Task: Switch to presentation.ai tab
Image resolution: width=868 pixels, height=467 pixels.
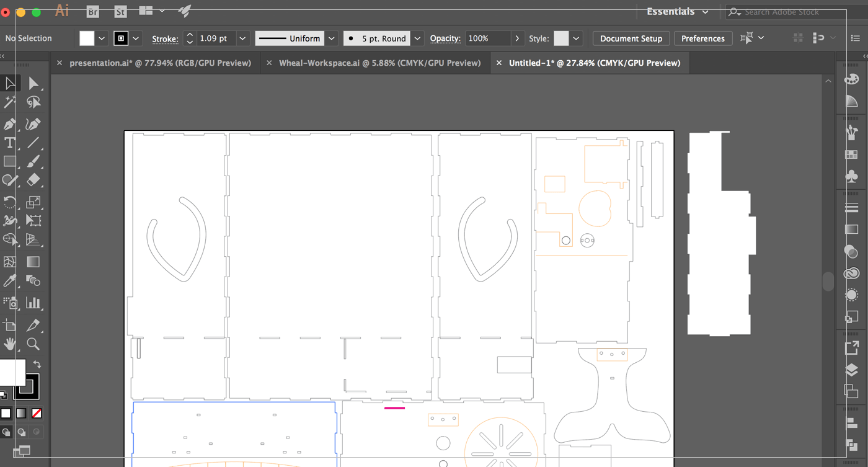Action: pos(160,63)
